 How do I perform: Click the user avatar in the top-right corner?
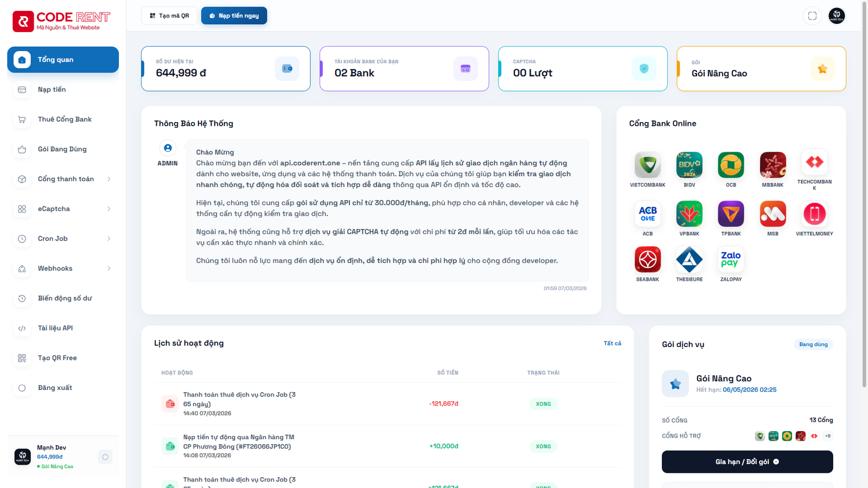837,16
